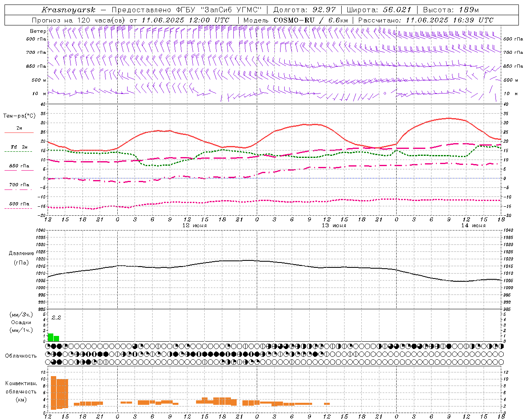
Task: Click the 'Рассчитано: 11.06.2025 16:39 UTC' timestamp
Action: point(426,20)
